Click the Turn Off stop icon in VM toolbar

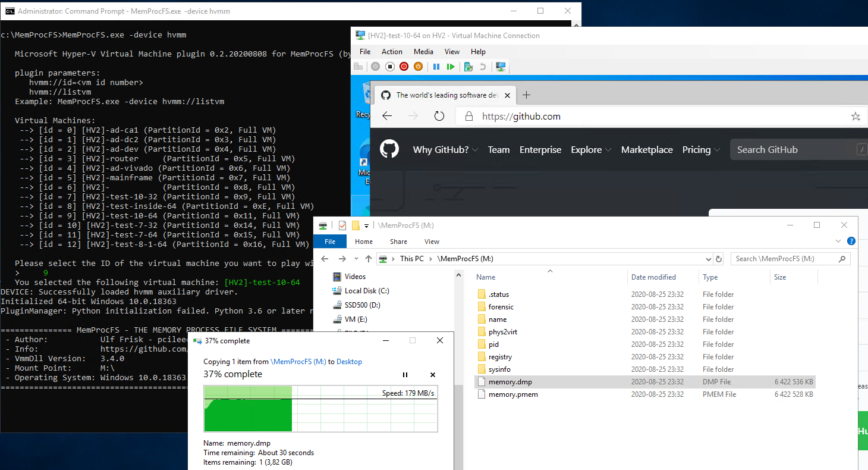390,67
